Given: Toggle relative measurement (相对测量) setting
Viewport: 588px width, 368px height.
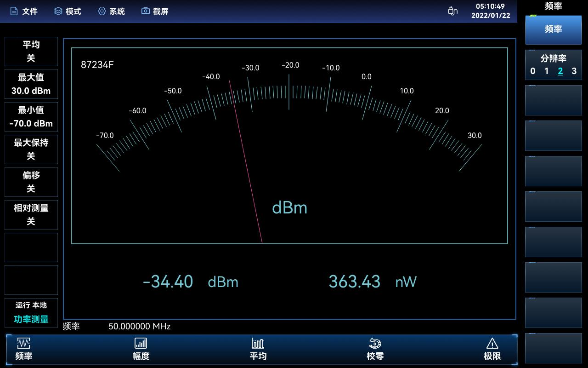Looking at the screenshot, I should pos(31,215).
